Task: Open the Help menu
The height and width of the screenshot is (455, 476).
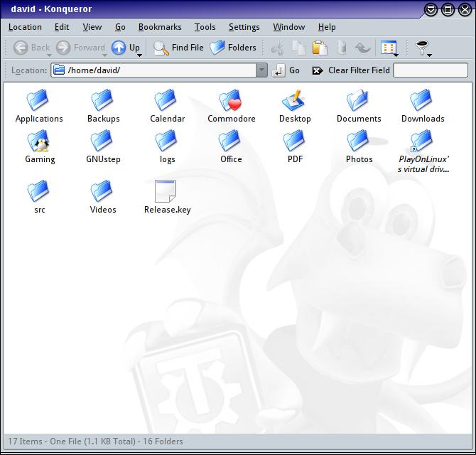Action: point(327,27)
